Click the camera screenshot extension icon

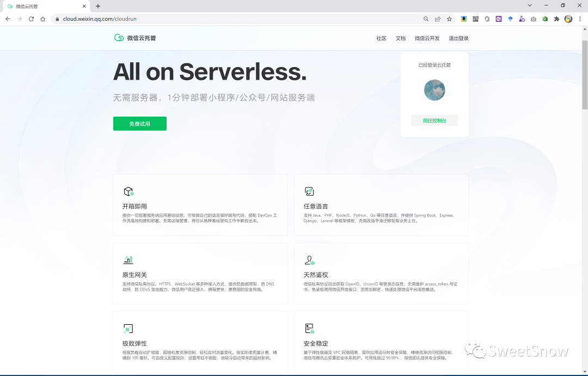tap(533, 19)
